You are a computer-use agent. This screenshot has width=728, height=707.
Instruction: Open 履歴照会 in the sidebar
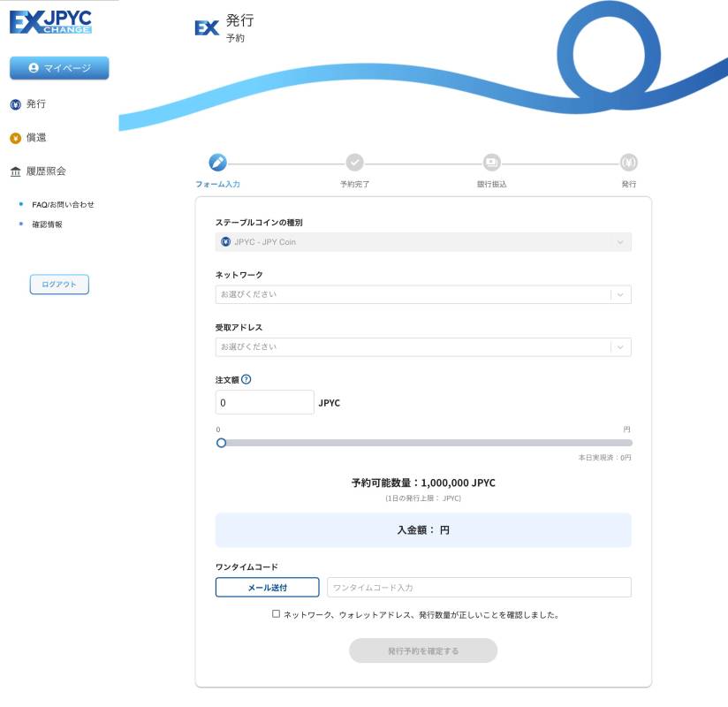[x=45, y=171]
